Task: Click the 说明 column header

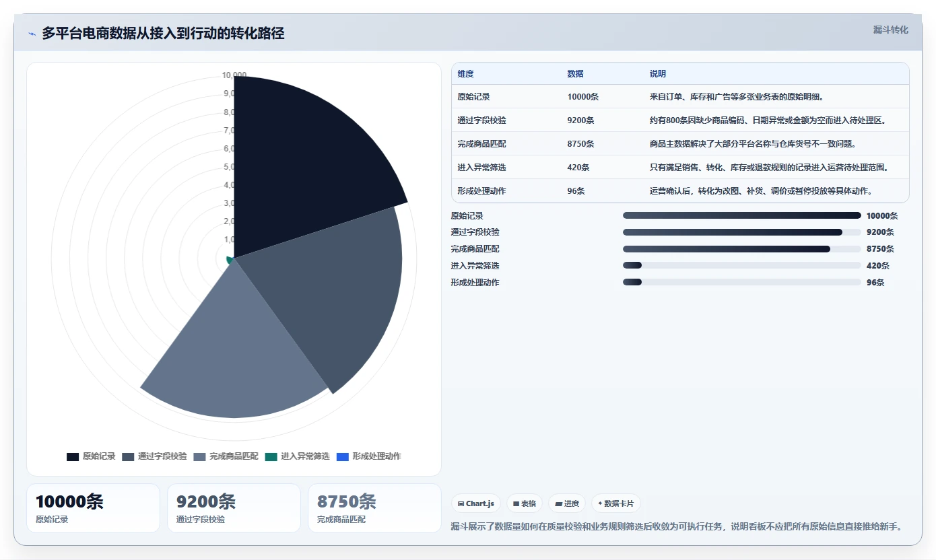Action: 658,74
